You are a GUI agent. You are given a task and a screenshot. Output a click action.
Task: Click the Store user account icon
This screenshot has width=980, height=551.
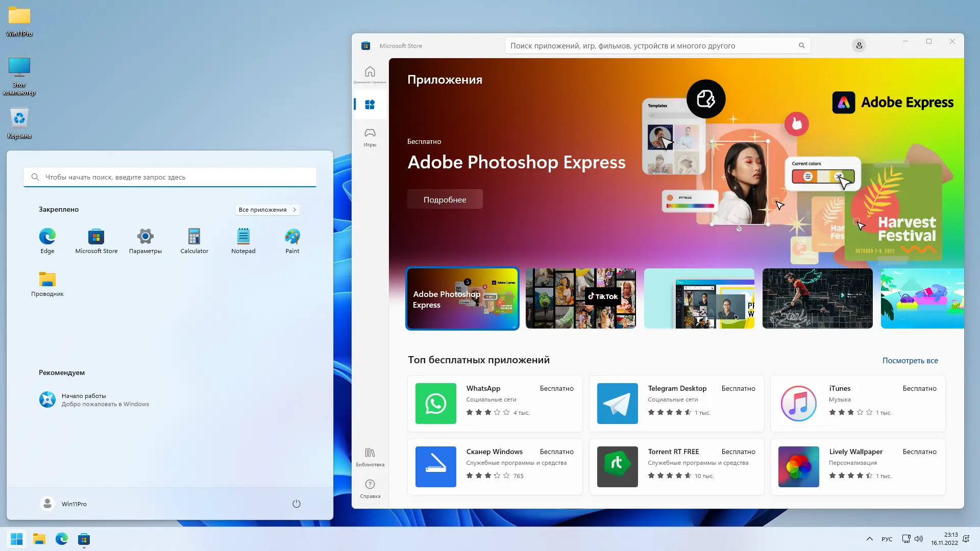coord(859,46)
